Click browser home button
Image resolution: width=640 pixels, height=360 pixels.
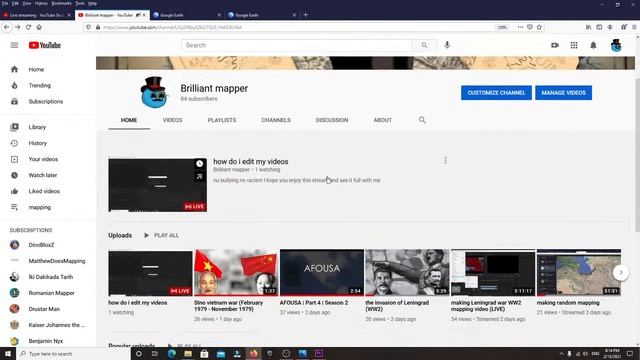pos(39,27)
